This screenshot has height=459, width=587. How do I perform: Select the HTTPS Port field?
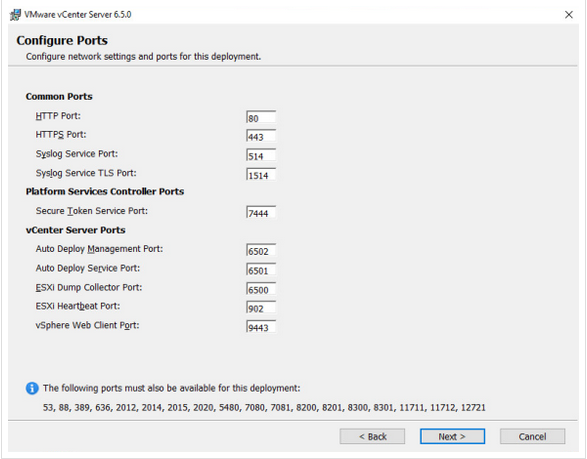click(x=261, y=136)
